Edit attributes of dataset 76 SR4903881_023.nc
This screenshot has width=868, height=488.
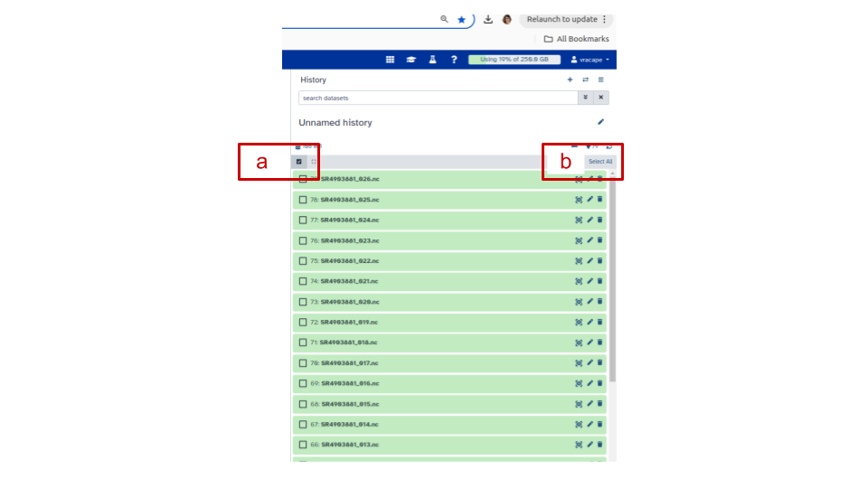coord(590,240)
